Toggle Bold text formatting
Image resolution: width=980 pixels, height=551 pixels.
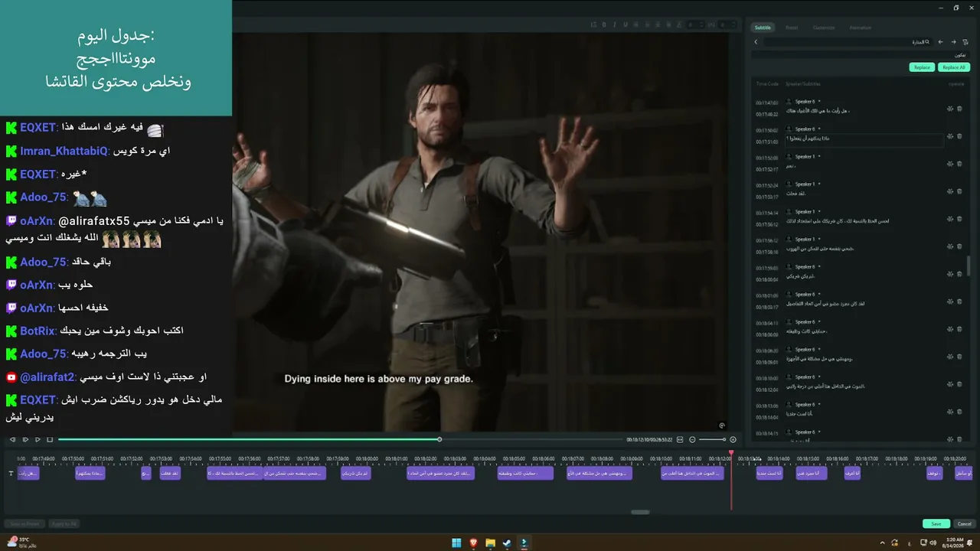tap(604, 24)
